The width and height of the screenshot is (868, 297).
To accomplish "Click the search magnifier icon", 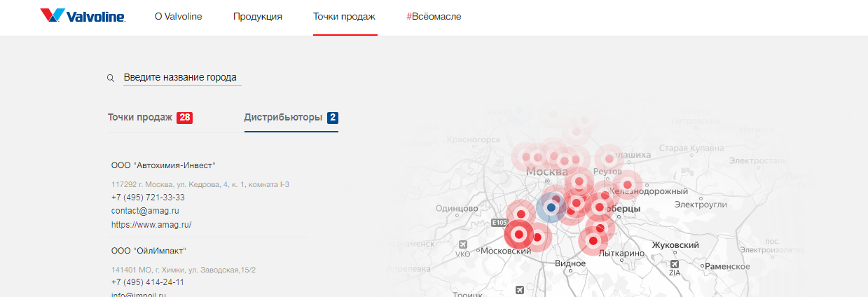I will click(x=111, y=78).
